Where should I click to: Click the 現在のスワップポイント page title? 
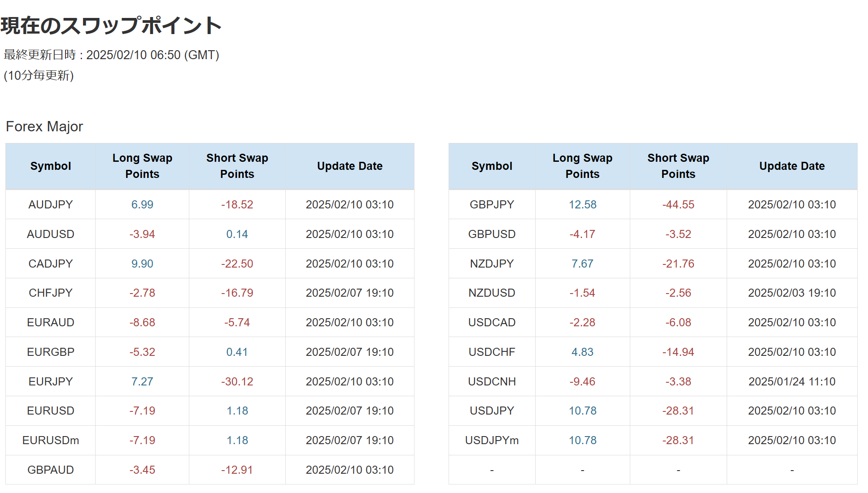click(111, 26)
